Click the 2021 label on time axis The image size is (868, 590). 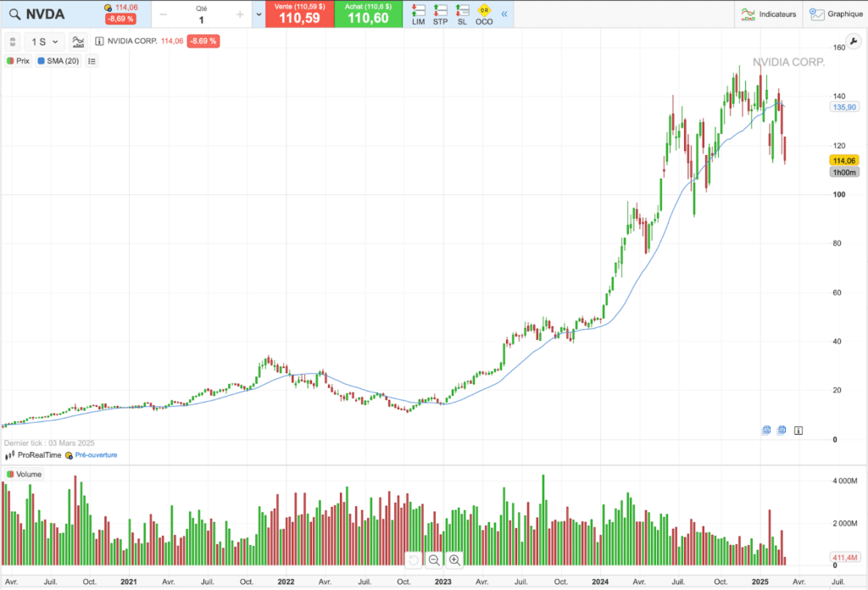tap(129, 582)
